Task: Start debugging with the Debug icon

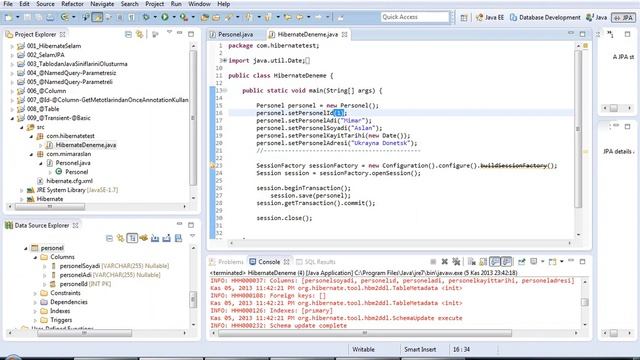Action: pos(146,17)
